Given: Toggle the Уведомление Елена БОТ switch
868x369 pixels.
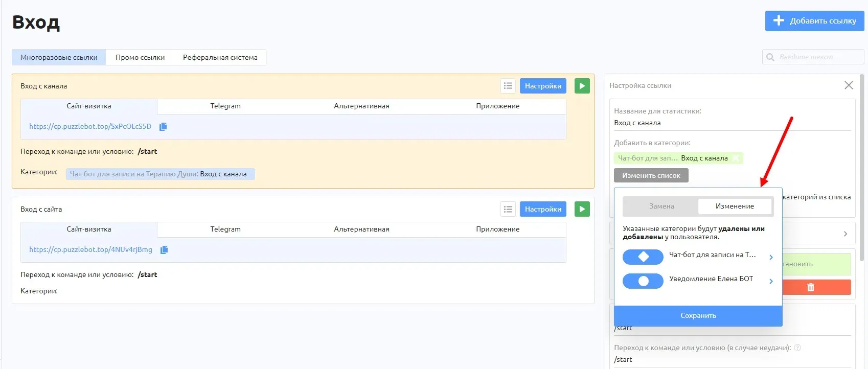Looking at the screenshot, I should click(643, 281).
